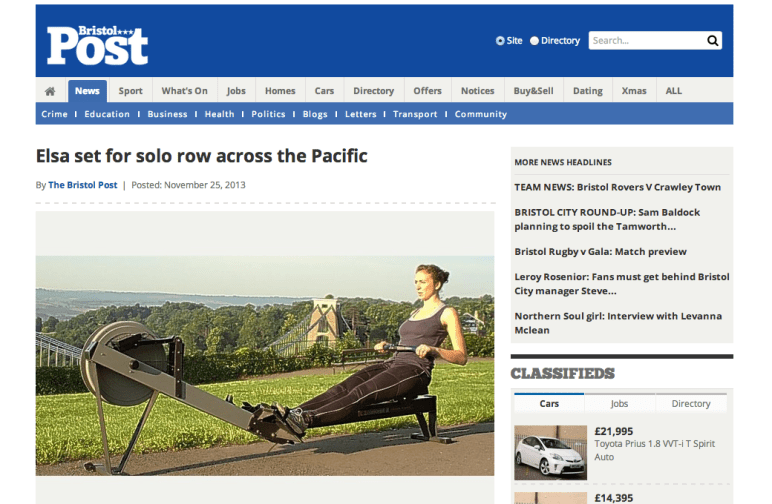Click the home icon in navigation bar
The width and height of the screenshot is (772, 504).
pos(50,91)
